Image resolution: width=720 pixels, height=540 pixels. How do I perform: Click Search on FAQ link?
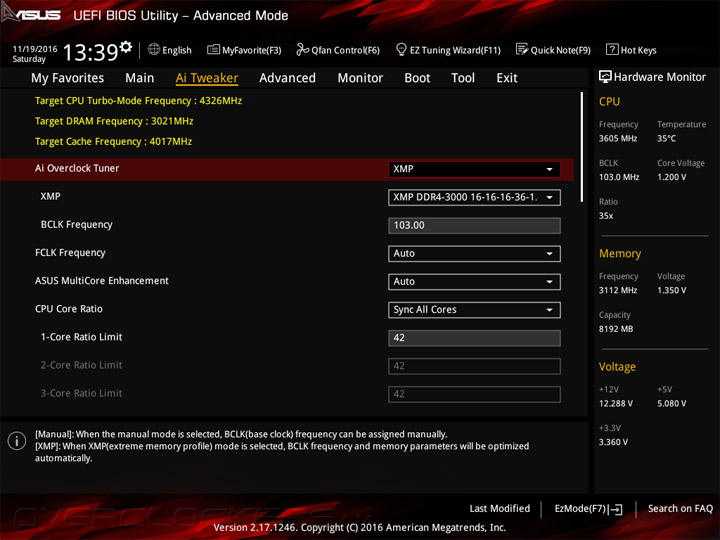tap(680, 508)
